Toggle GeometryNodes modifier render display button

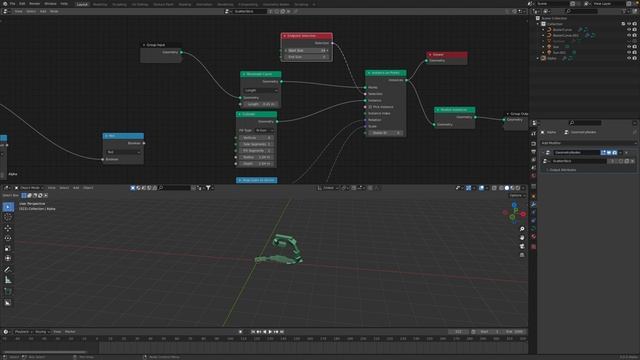coord(614,153)
